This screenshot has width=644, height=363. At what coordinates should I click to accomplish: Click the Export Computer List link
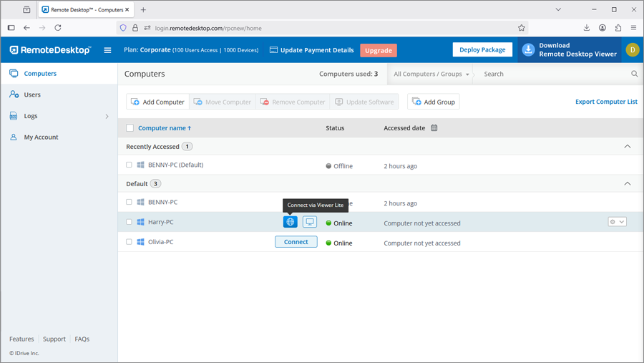(606, 102)
